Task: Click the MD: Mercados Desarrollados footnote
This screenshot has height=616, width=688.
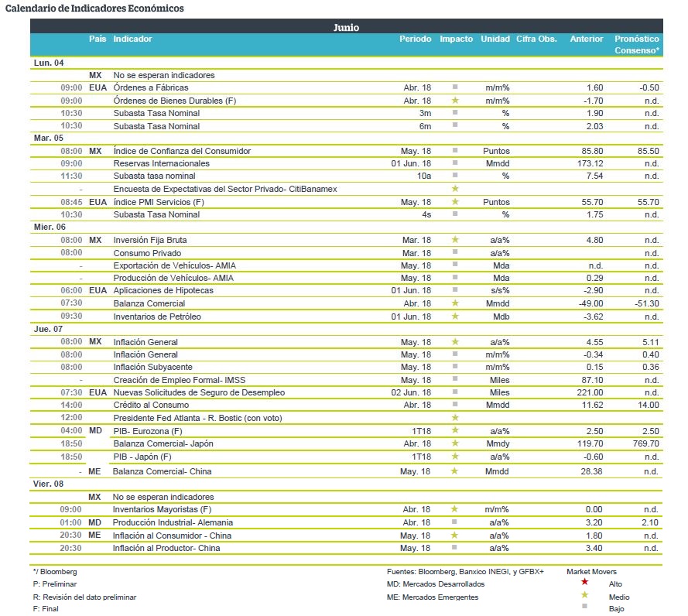Action: 436,584
